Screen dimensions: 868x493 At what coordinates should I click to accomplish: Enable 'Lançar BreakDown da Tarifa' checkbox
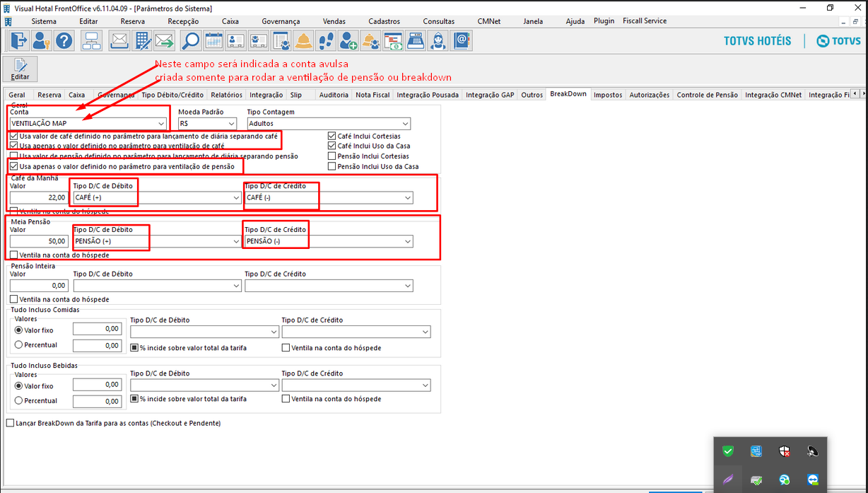click(10, 423)
